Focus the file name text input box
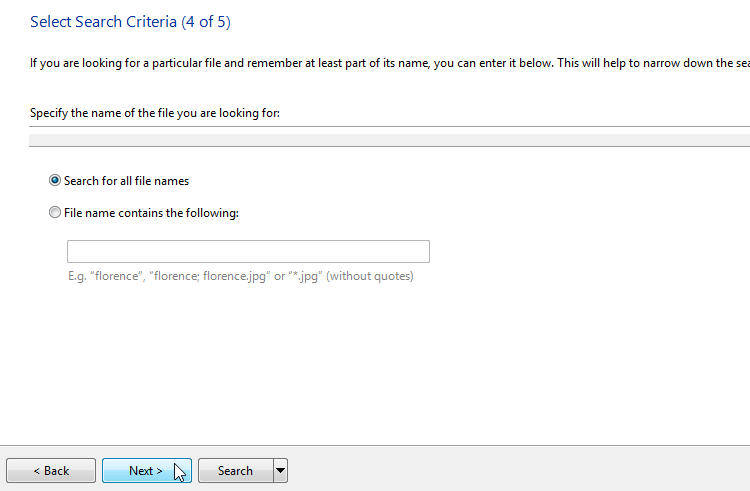750x491 pixels. tap(248, 251)
